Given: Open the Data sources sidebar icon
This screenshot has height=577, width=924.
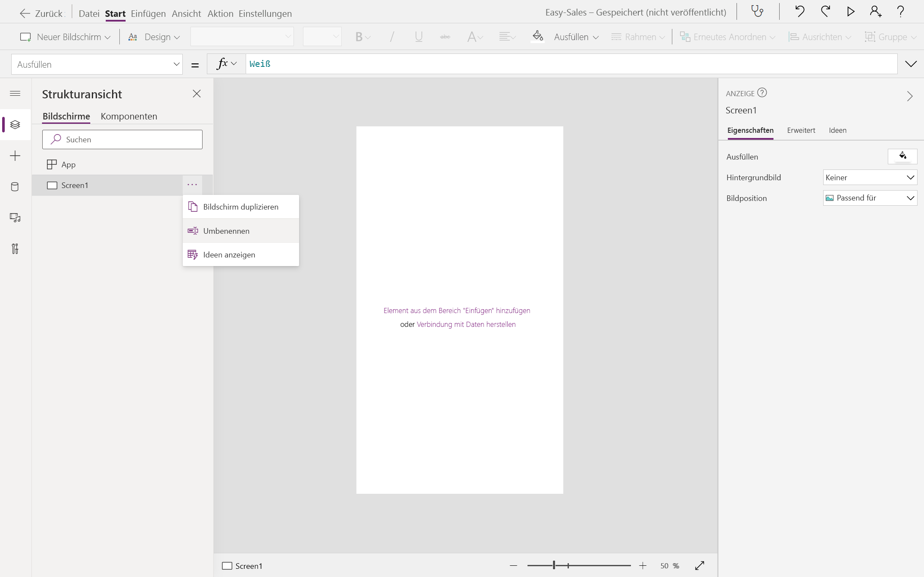Looking at the screenshot, I should point(15,187).
